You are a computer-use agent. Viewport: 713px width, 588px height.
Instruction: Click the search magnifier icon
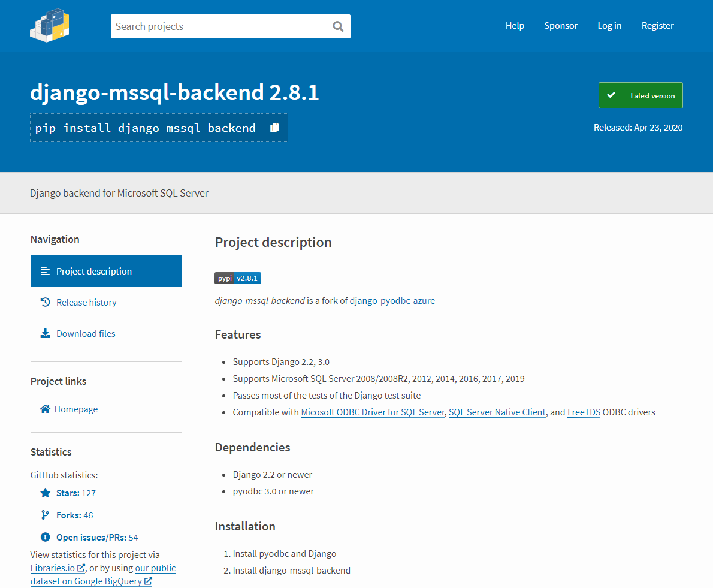pyautogui.click(x=338, y=26)
